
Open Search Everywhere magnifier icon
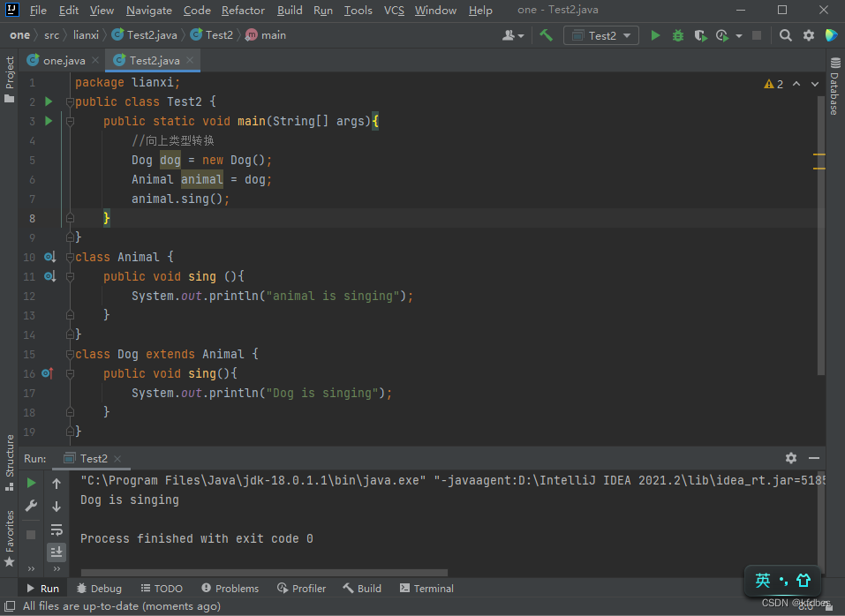[x=785, y=35]
